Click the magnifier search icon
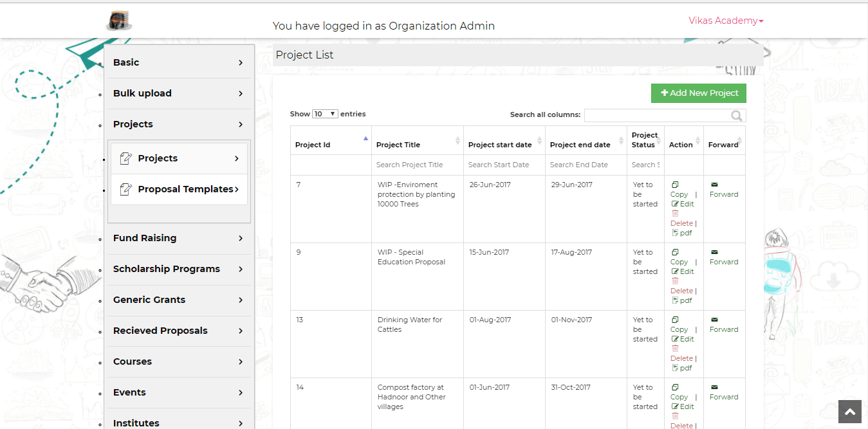868x429 pixels. tap(737, 116)
